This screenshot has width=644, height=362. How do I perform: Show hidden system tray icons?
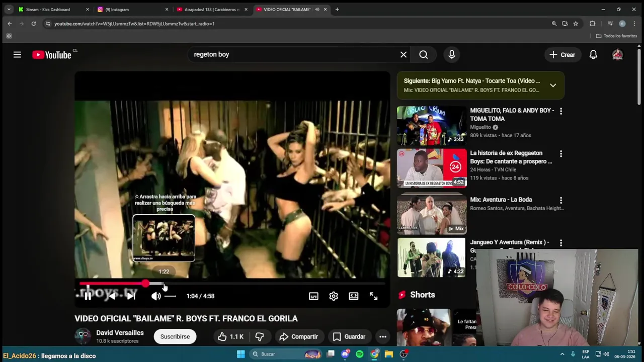click(562, 354)
